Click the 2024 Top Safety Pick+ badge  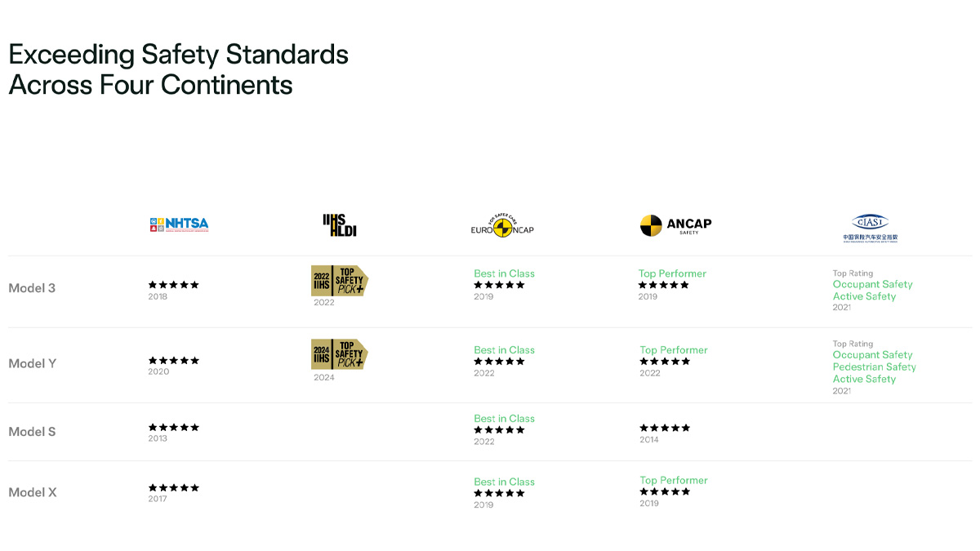point(340,355)
